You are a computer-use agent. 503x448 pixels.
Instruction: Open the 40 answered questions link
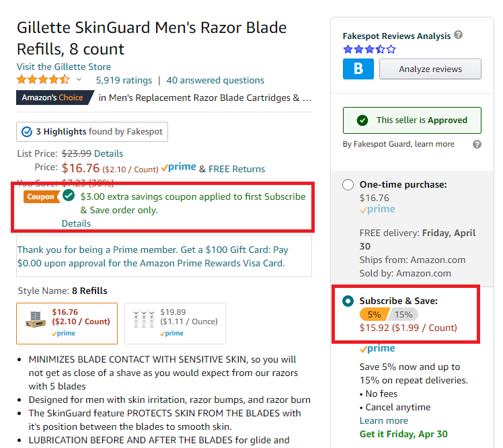coord(215,80)
